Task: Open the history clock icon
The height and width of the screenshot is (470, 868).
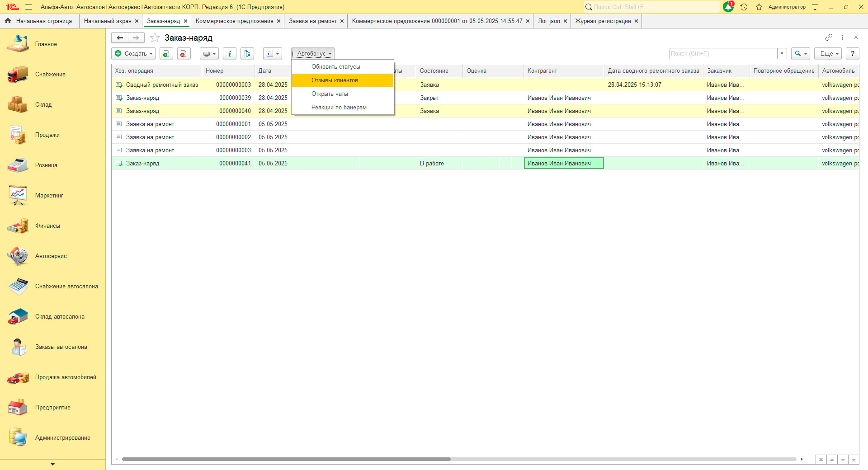Action: pyautogui.click(x=744, y=7)
